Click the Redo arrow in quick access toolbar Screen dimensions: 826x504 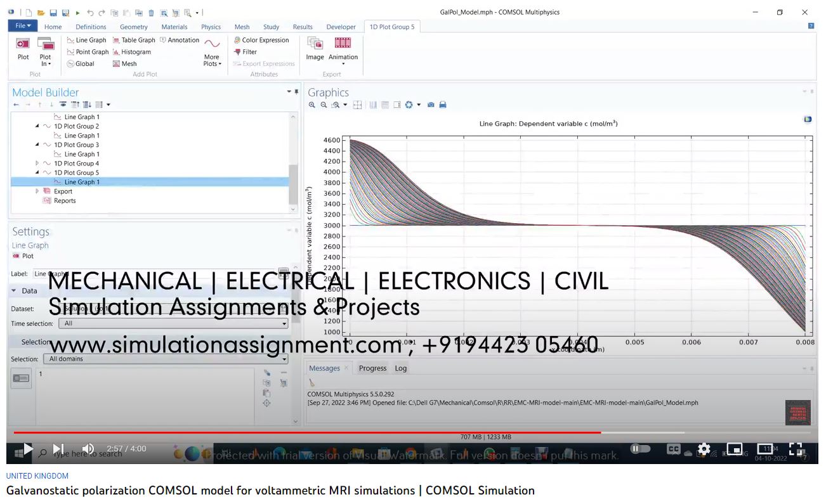point(102,13)
